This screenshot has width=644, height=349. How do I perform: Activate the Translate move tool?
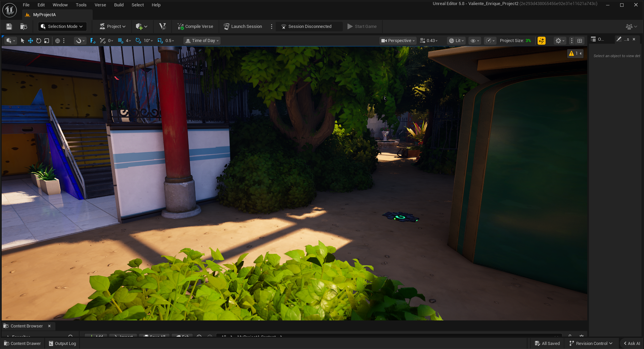(x=31, y=41)
